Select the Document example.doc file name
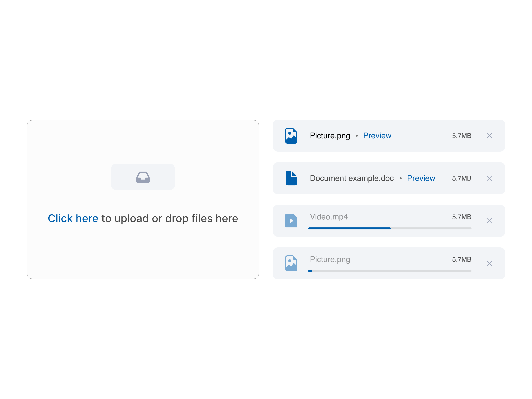 (352, 178)
